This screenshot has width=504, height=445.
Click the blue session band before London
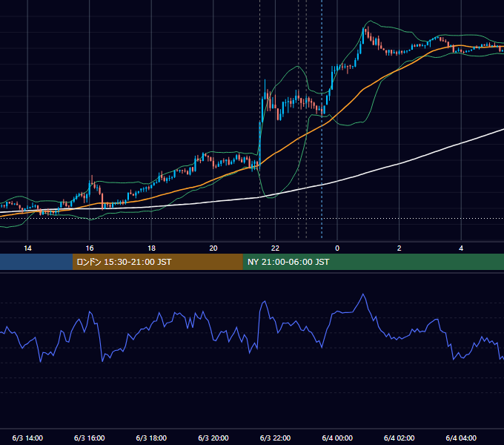(x=36, y=262)
